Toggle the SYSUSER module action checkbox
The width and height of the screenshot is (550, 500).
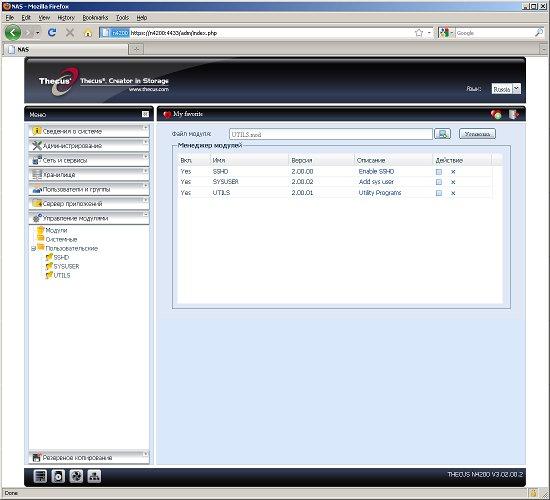(x=438, y=182)
